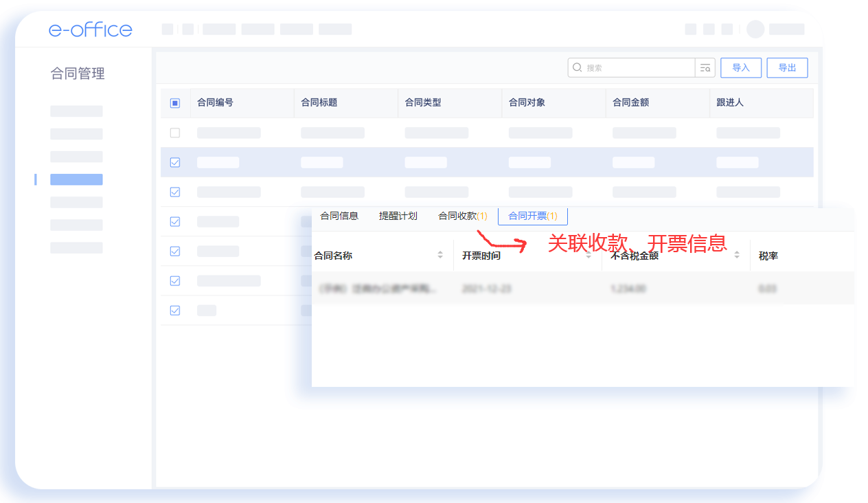Uncheck the last contract row's checkbox
The height and width of the screenshot is (503, 868).
[175, 310]
